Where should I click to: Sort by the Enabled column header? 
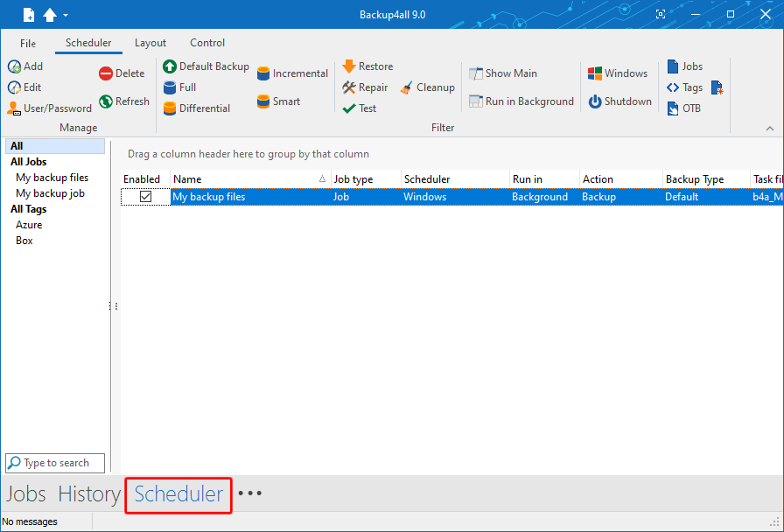(145, 179)
